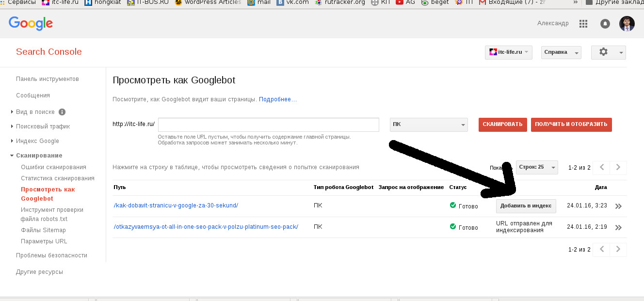This screenshot has width=644, height=301.
Task: Click the Дата column header
Action: pos(601,187)
